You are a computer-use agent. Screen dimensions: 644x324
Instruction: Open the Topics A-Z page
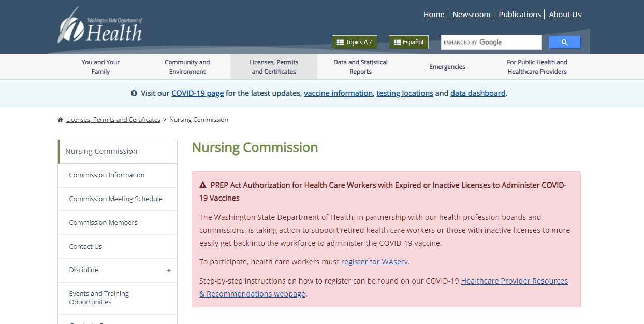tap(354, 42)
